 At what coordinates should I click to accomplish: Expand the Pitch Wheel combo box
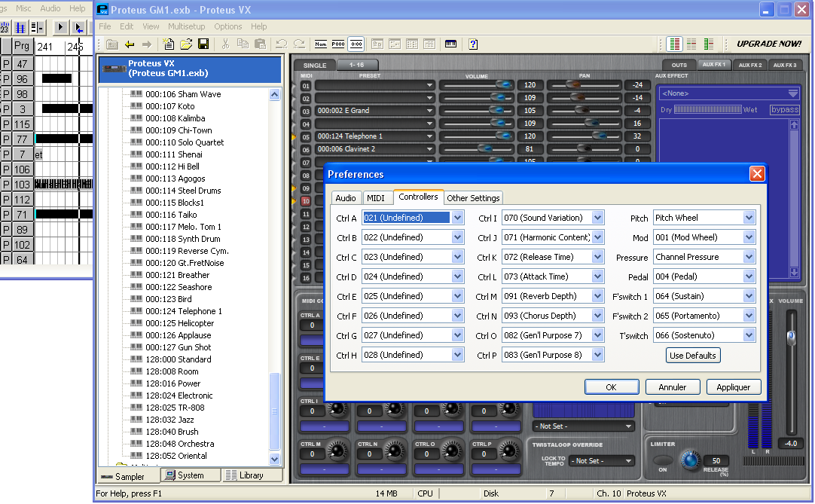[x=749, y=218]
